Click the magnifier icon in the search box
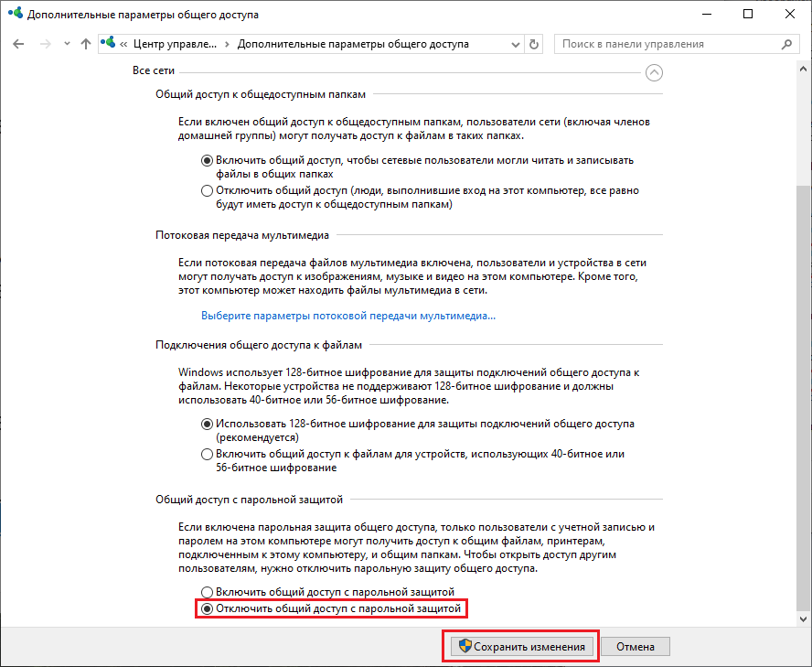Screen dimensions: 812x667 point(785,44)
